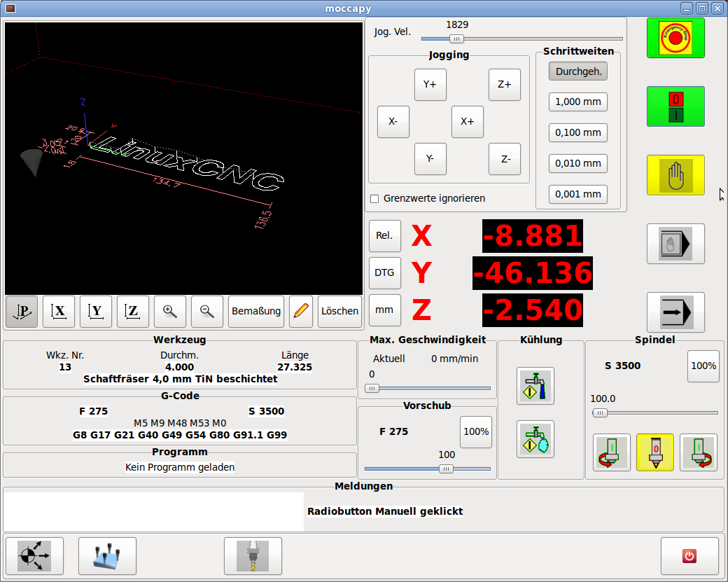Click the 'Kein Programm geladen' program label
Image resolution: width=728 pixels, height=582 pixels.
tap(180, 467)
